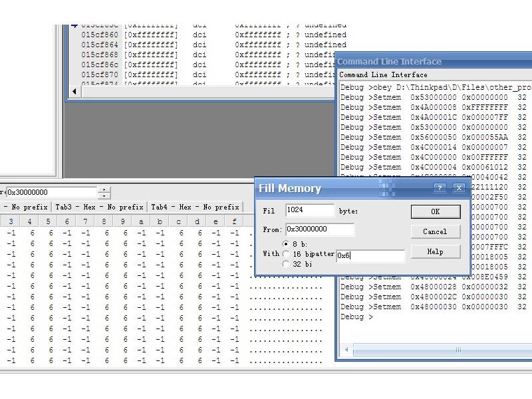Image resolution: width=532 pixels, height=399 pixels.
Task: Click the fill pattern value field
Action: click(370, 255)
